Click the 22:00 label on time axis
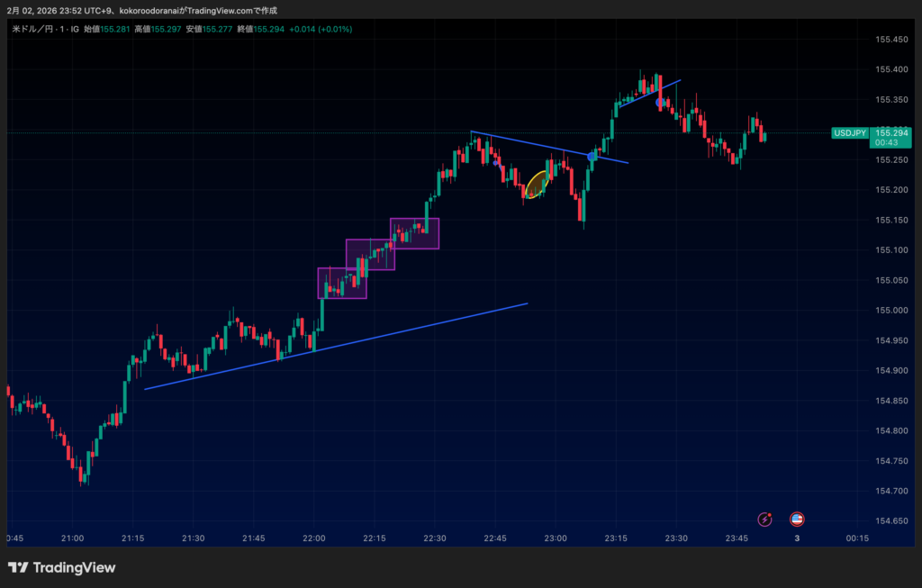The height and width of the screenshot is (588, 922). pos(313,538)
